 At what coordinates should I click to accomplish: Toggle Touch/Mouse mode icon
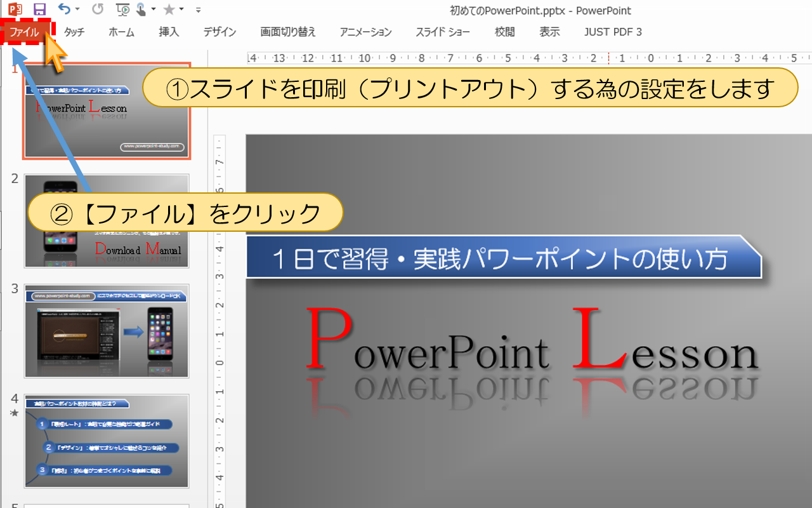(141, 10)
